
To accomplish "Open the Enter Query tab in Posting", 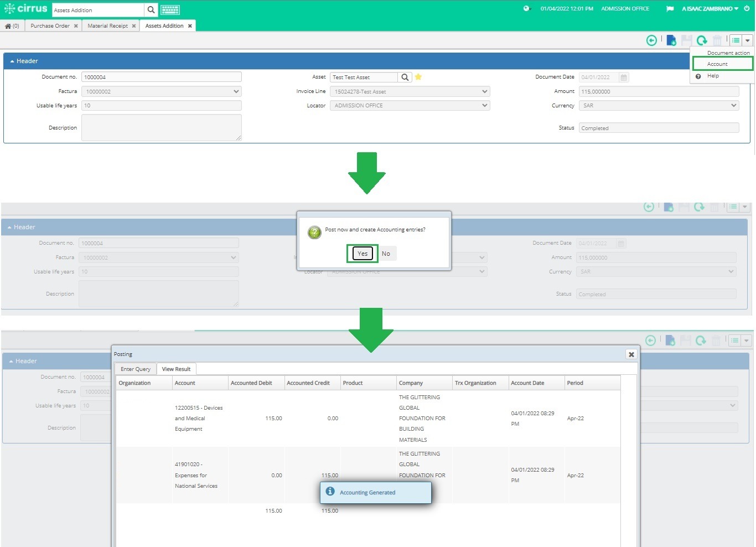I will [x=136, y=369].
